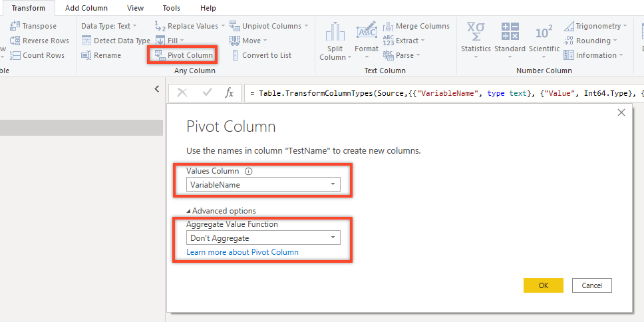This screenshot has height=322, width=644.
Task: Open the Standard arithmetic tool
Action: pyautogui.click(x=510, y=41)
